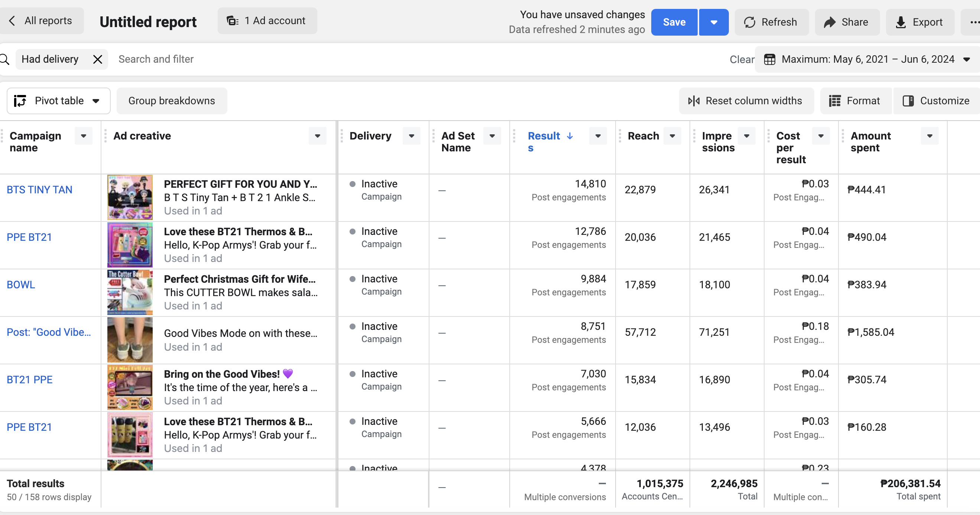Click the Export download icon
The width and height of the screenshot is (980, 515).
pos(901,22)
